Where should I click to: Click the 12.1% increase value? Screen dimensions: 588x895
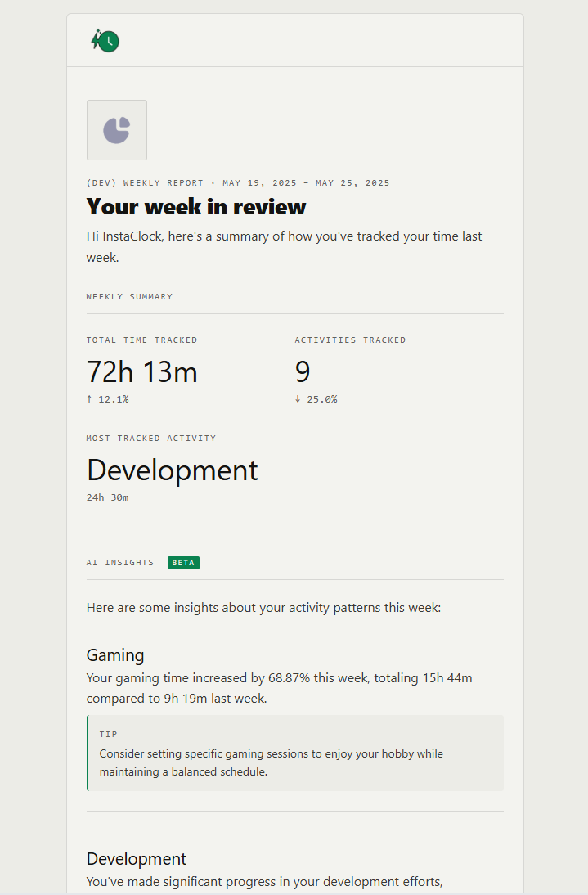(114, 399)
